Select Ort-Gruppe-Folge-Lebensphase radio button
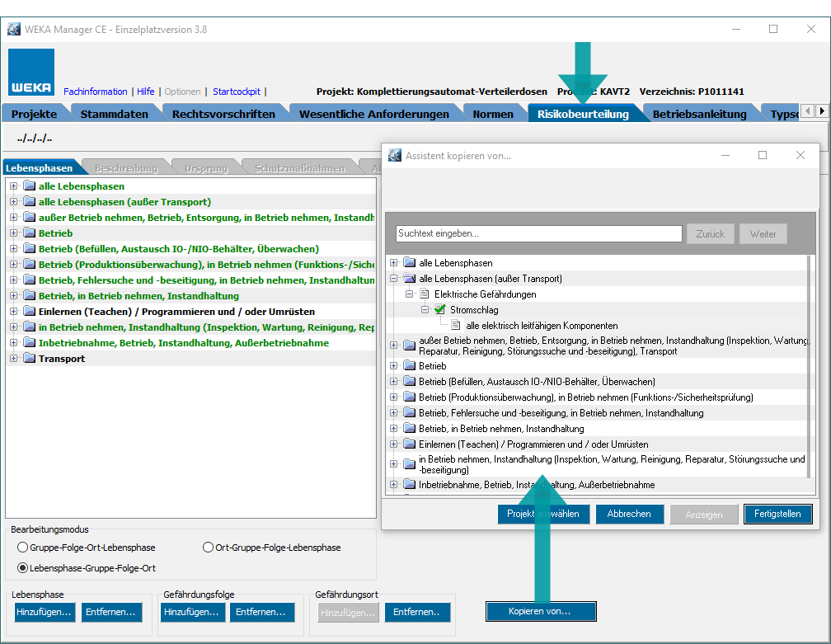 208,548
